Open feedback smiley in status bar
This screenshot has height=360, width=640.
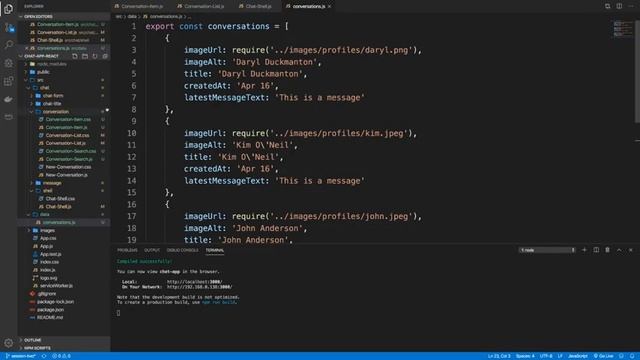(x=621, y=356)
